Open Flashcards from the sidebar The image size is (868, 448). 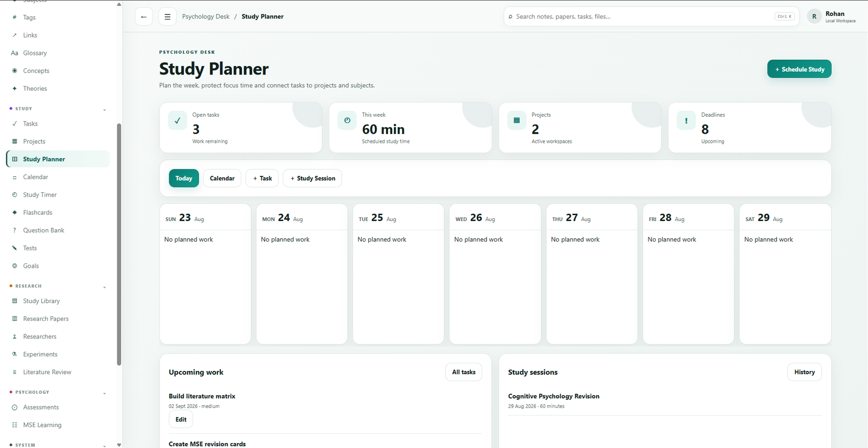click(x=58, y=213)
